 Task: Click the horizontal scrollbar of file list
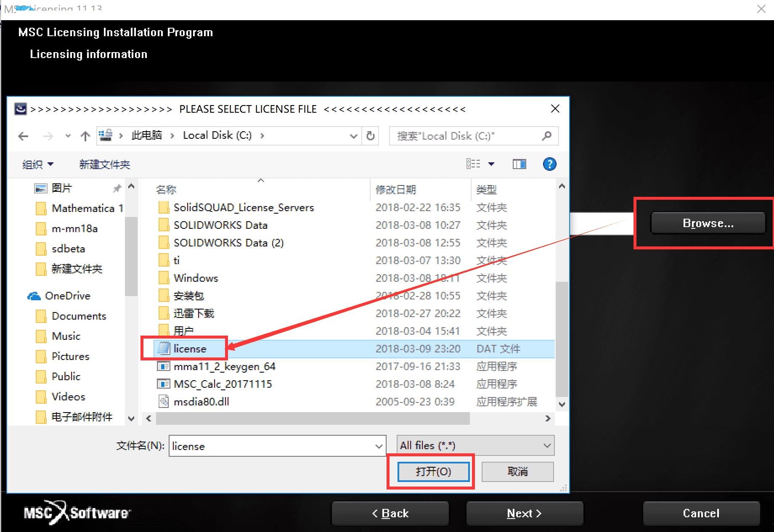point(312,418)
